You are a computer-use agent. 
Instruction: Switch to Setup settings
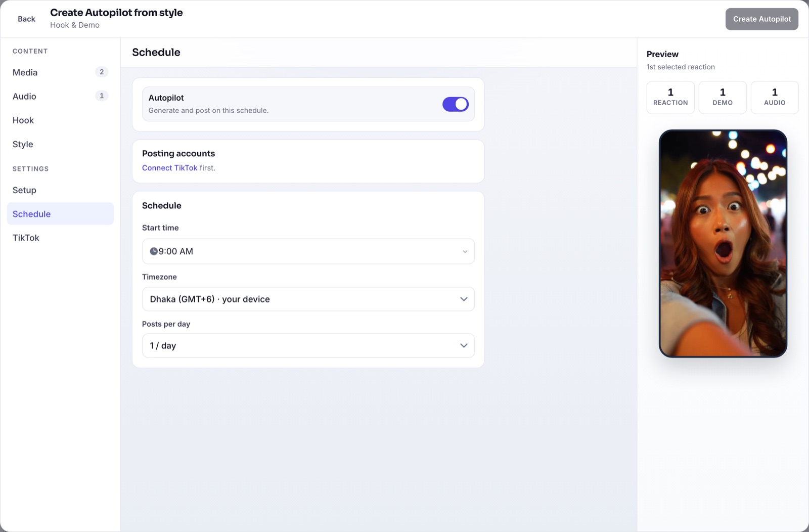point(60,190)
